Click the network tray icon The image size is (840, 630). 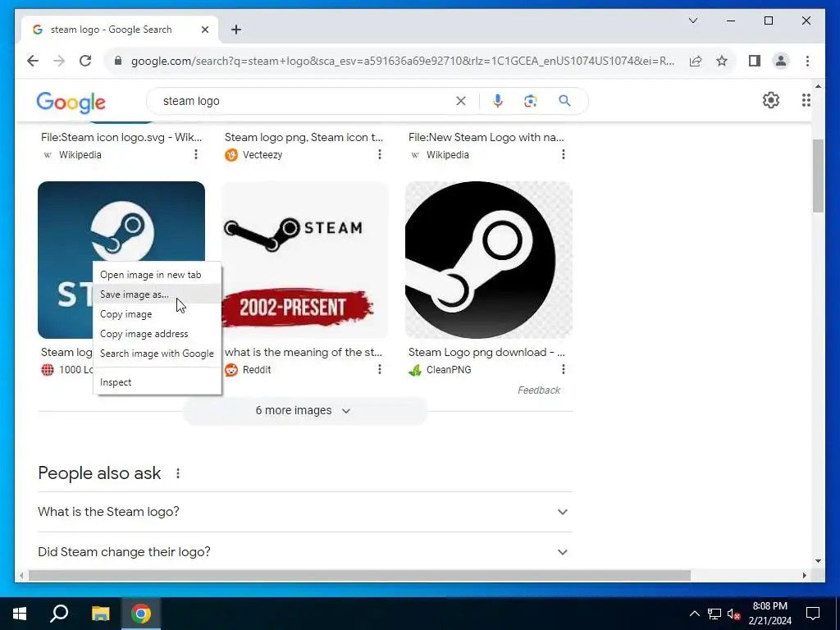click(714, 614)
